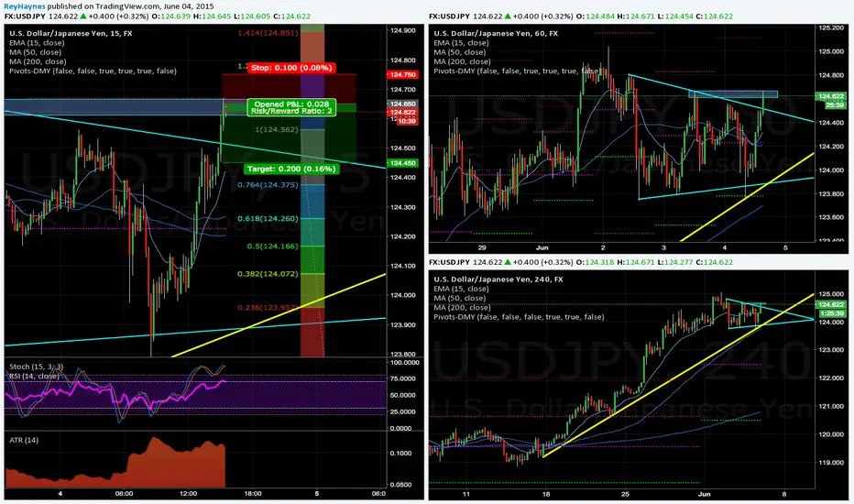Select the 'U.S. Dollar/Japanese Yen, 240, FX' title

pos(498,279)
